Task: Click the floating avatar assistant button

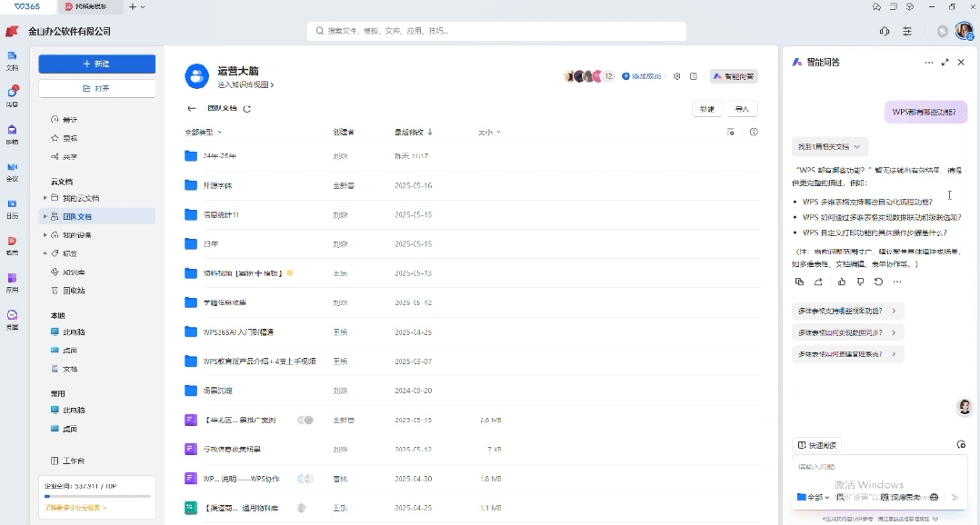Action: point(965,407)
